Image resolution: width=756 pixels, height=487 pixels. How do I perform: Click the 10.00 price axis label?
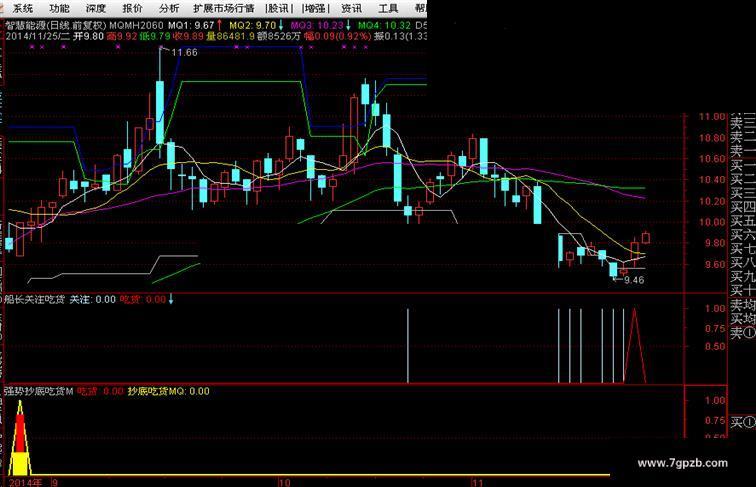(x=712, y=222)
